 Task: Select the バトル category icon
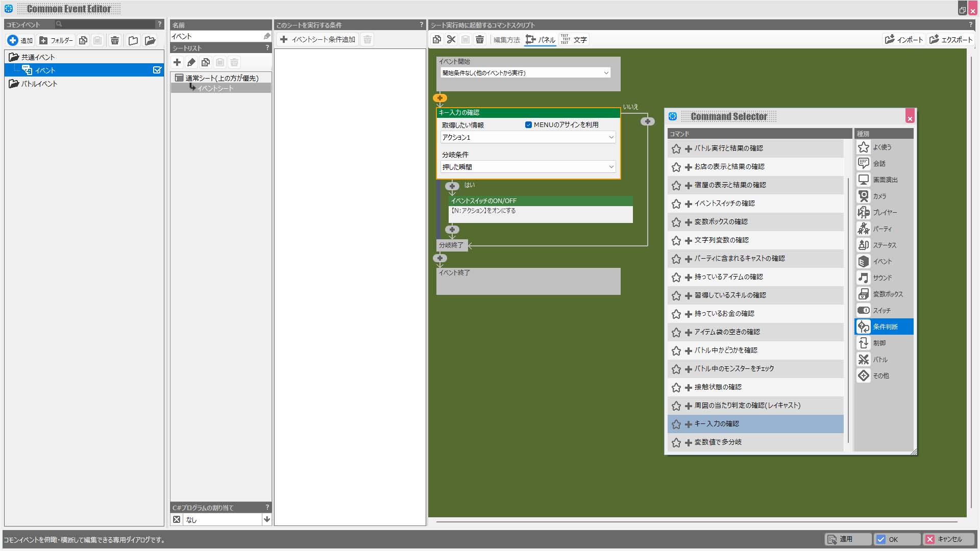tap(863, 359)
